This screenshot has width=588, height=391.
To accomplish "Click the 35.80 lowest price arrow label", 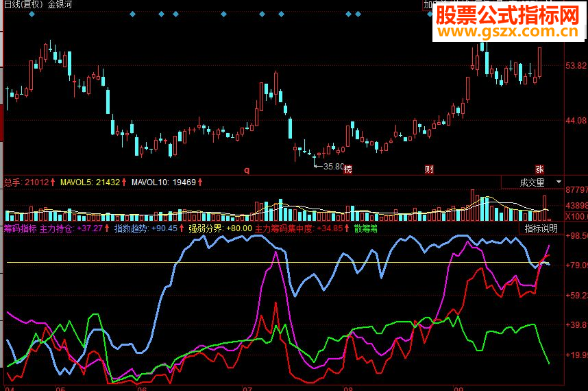I will pos(329,166).
